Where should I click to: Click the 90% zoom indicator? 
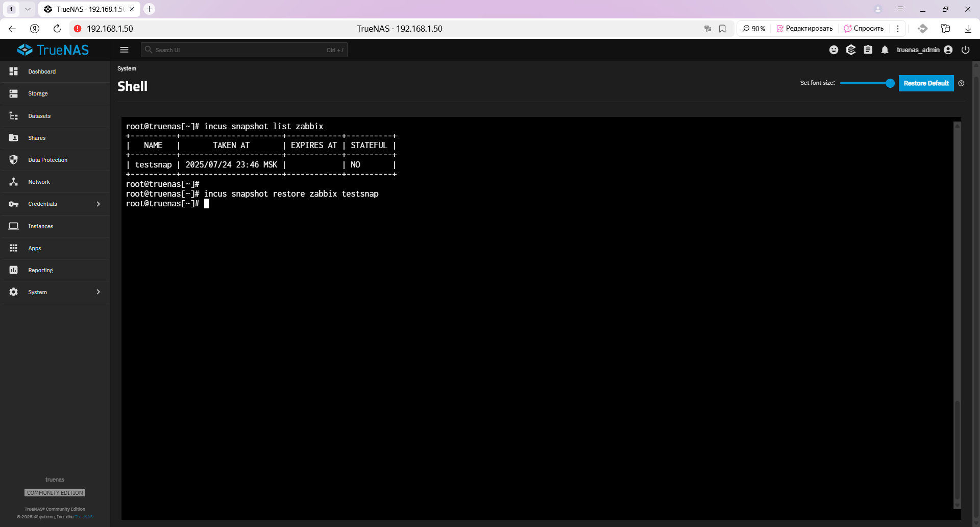(754, 29)
